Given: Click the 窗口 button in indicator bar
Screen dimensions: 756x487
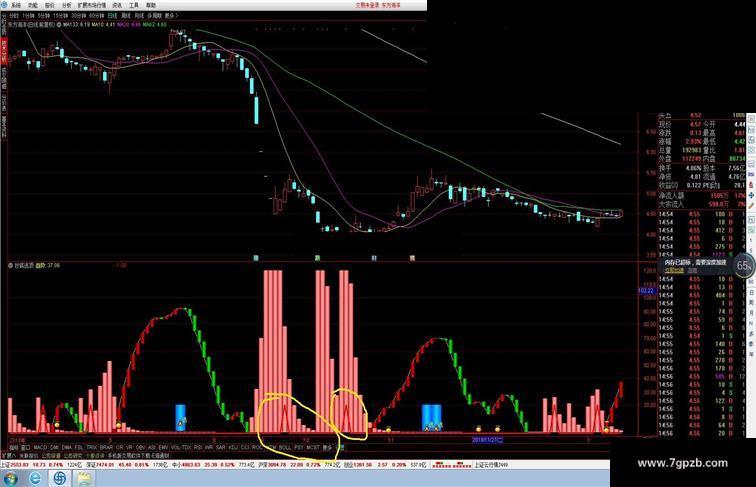Looking at the screenshot, I should 26,448.
